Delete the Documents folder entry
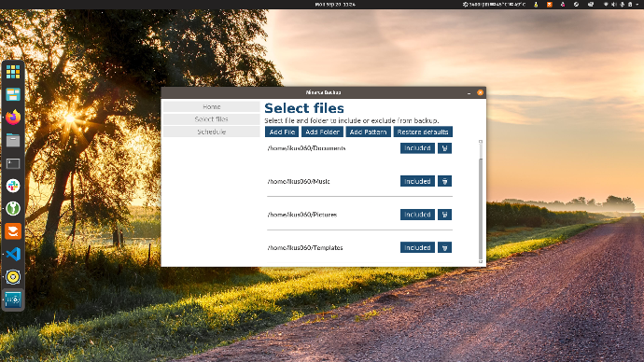The width and height of the screenshot is (644, 362). tap(444, 148)
